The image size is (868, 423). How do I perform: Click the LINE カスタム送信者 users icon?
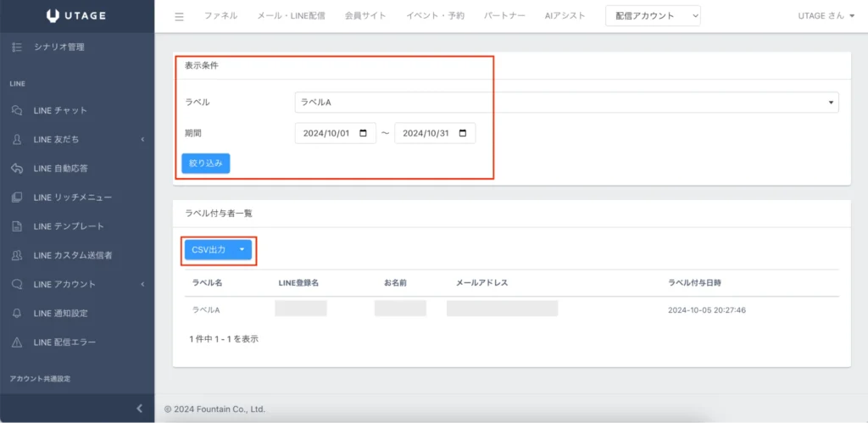[x=17, y=255]
